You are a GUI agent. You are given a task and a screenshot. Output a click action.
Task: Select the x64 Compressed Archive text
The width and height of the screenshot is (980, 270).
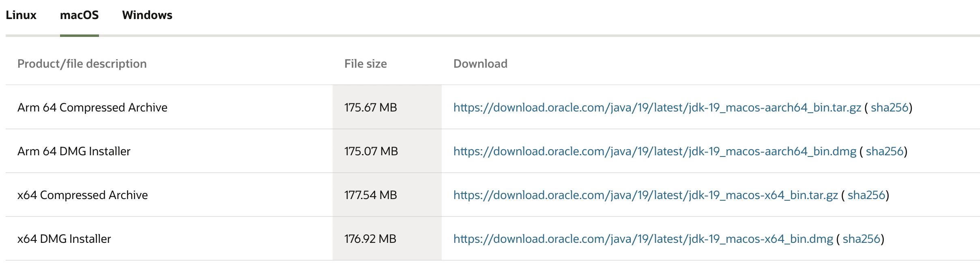83,195
